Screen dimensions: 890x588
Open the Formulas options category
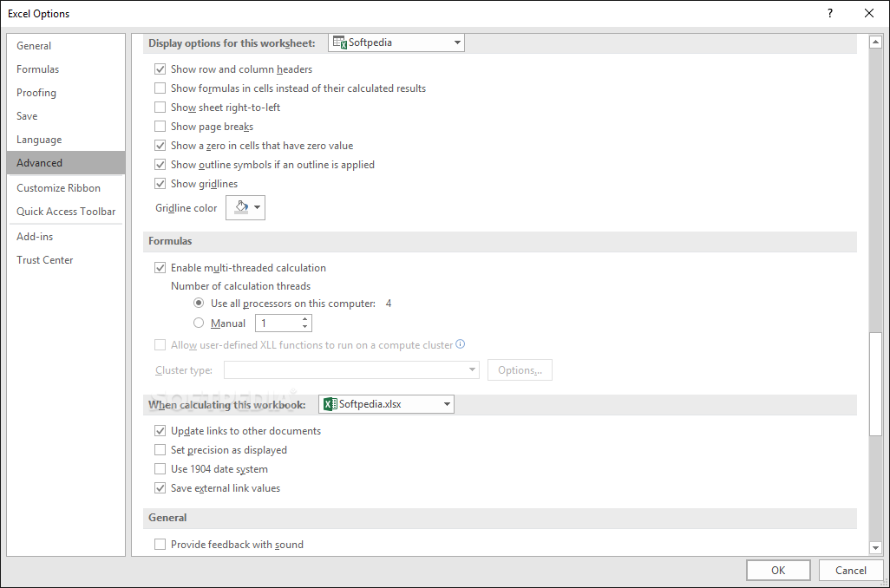pos(38,69)
